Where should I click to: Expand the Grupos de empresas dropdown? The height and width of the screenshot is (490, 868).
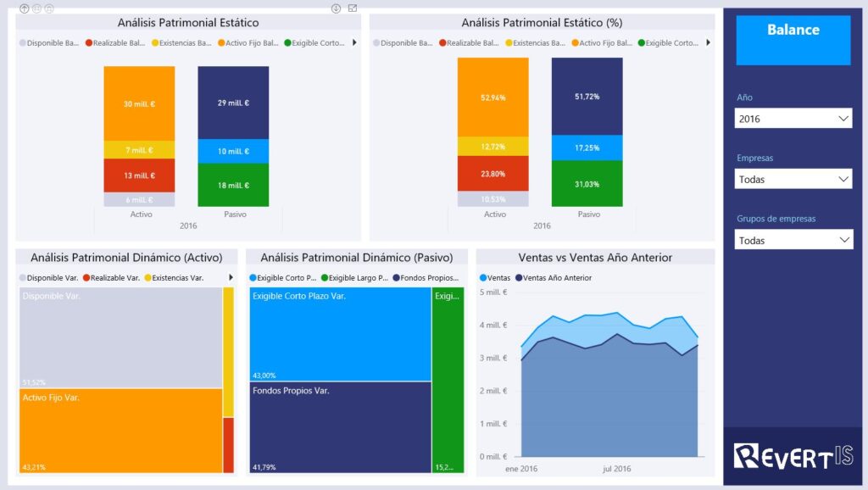pos(793,240)
